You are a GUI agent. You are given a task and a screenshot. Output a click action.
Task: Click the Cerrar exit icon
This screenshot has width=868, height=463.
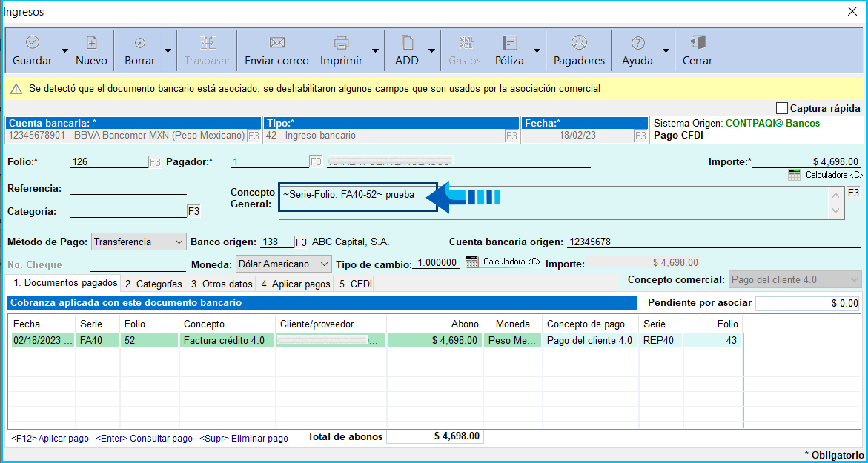click(x=697, y=43)
